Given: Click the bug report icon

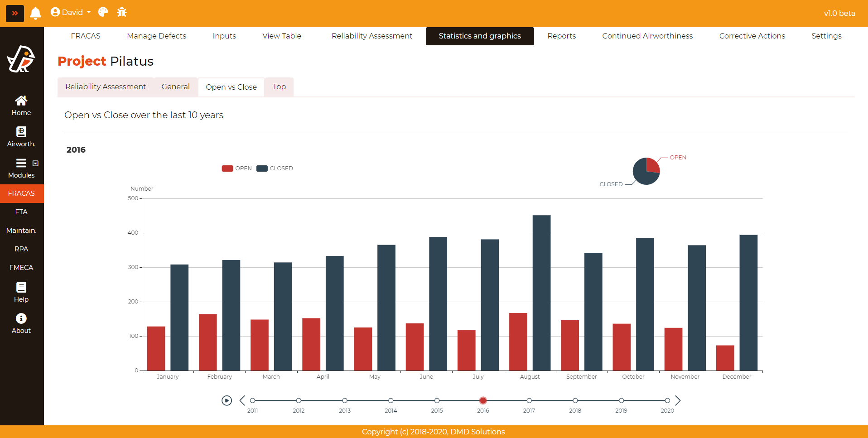Looking at the screenshot, I should pyautogui.click(x=122, y=12).
